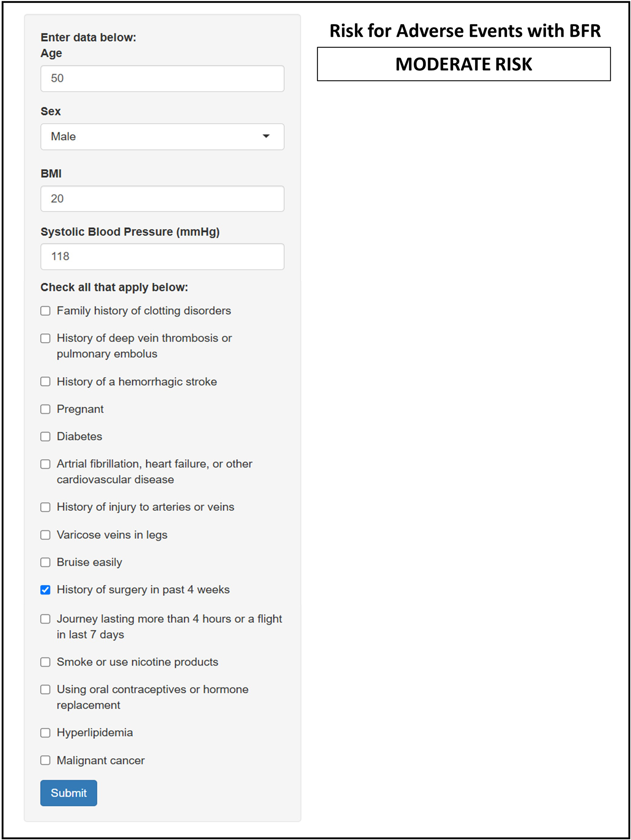
Task: Click into the Age input field
Action: (162, 78)
